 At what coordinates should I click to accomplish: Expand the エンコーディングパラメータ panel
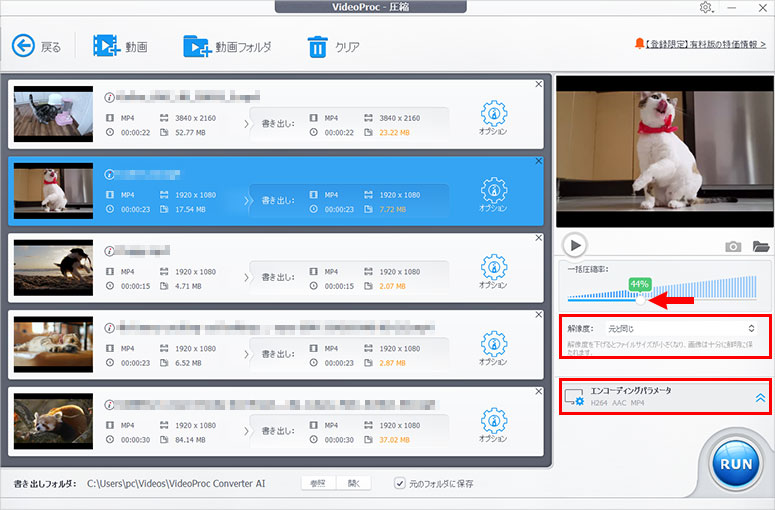click(x=760, y=397)
